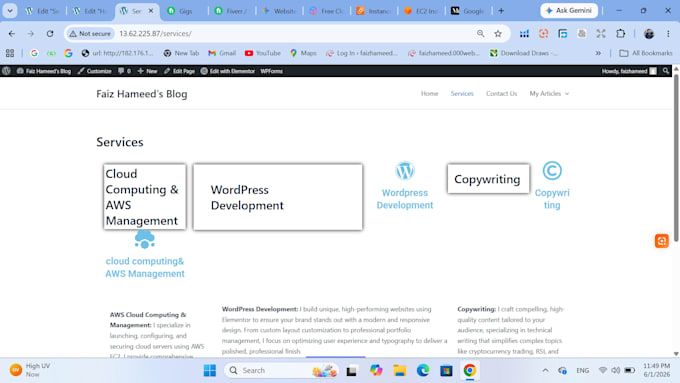Click the Faiz Hameed's Blog site title

click(142, 94)
